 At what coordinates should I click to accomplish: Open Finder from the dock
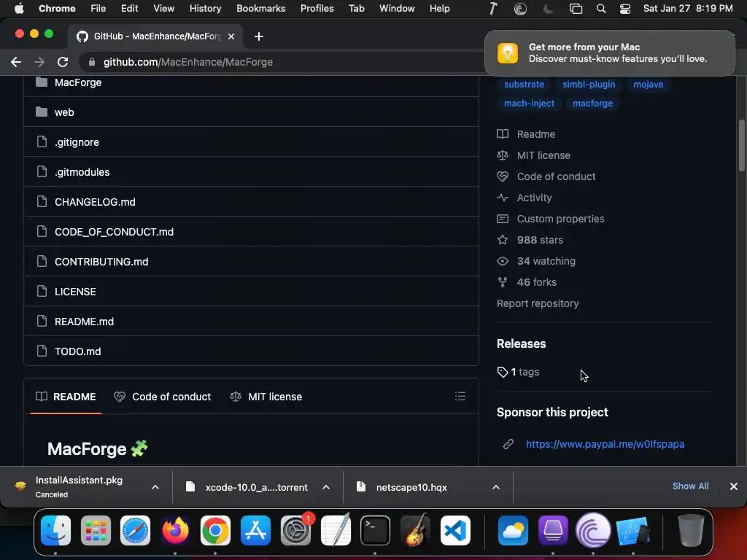pos(55,531)
